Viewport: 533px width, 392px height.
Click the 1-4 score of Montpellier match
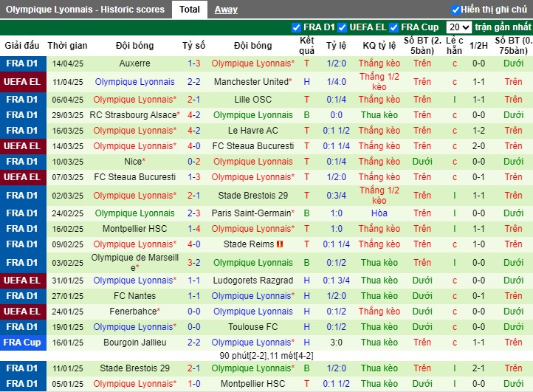point(193,228)
